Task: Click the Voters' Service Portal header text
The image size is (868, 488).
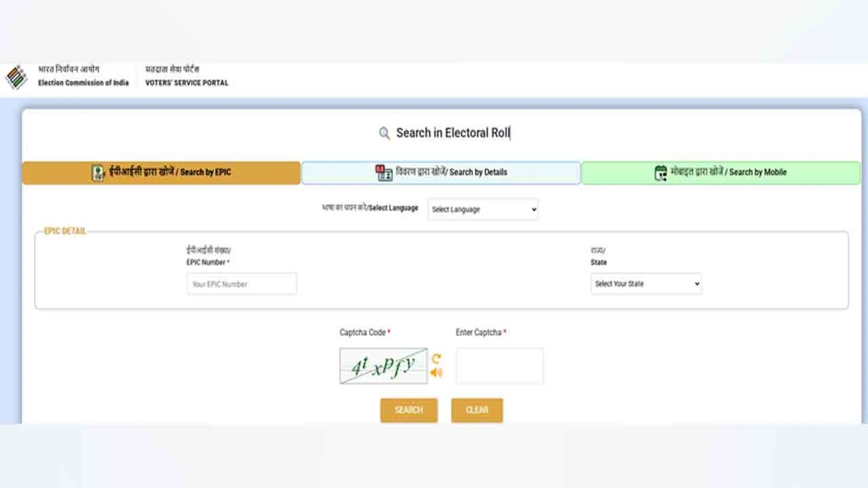Action: pyautogui.click(x=186, y=83)
